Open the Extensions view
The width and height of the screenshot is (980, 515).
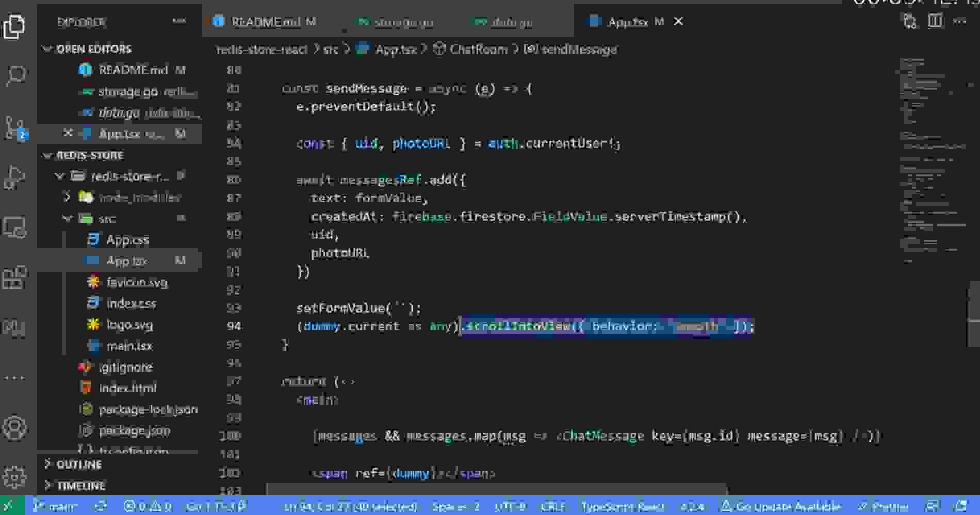pos(15,279)
